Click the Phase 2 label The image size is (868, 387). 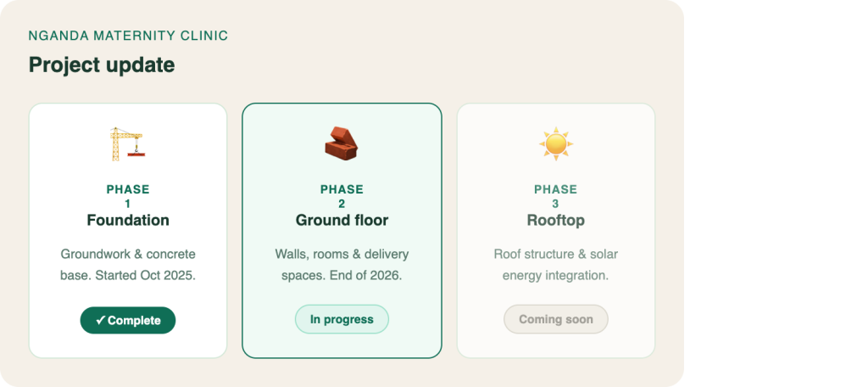point(342,196)
